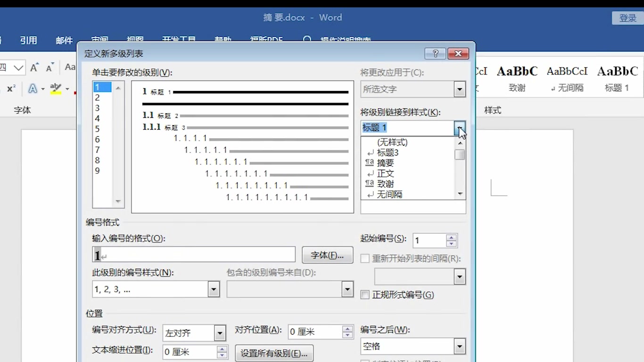The image size is (644, 362).
Task: Choose 致谢 in the style dropdown list
Action: tap(385, 184)
